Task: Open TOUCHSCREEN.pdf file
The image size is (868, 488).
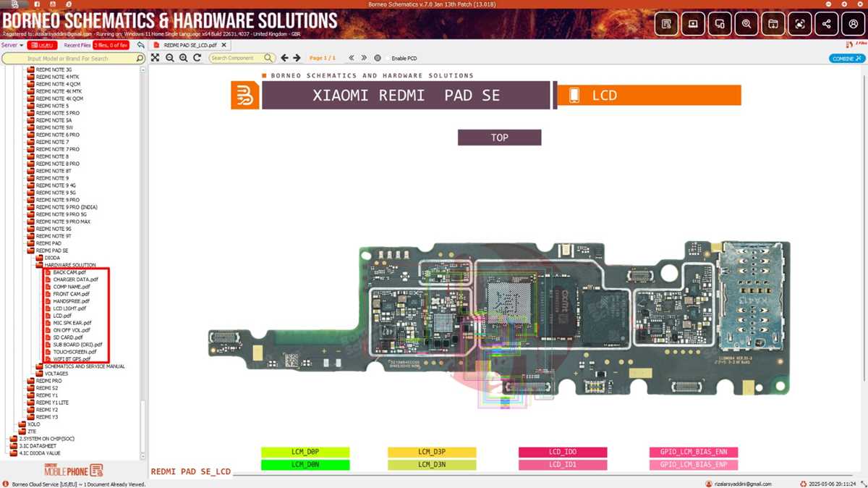Action: pos(75,352)
